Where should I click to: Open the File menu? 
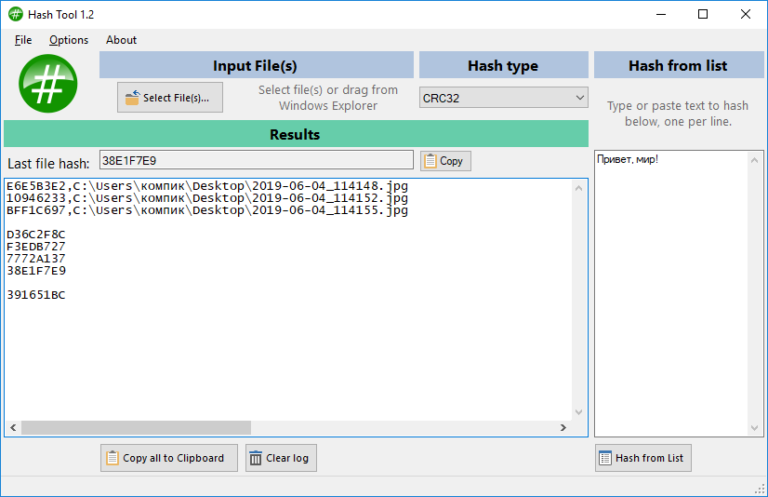tap(23, 40)
